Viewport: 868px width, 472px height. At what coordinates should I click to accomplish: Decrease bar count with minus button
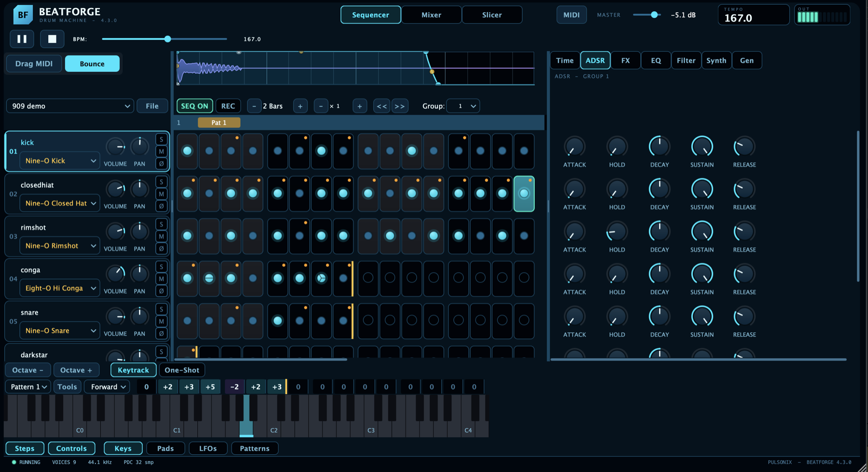coord(254,106)
